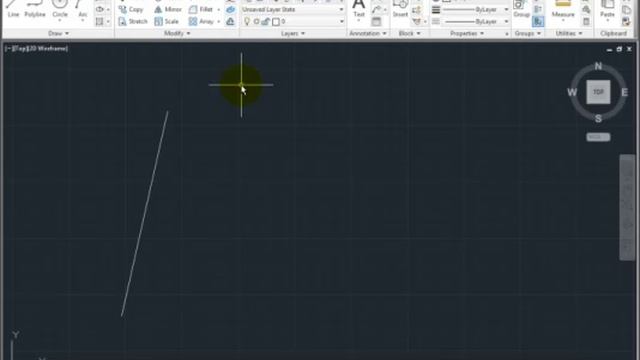Click the layer 0 color swatch

click(276, 22)
